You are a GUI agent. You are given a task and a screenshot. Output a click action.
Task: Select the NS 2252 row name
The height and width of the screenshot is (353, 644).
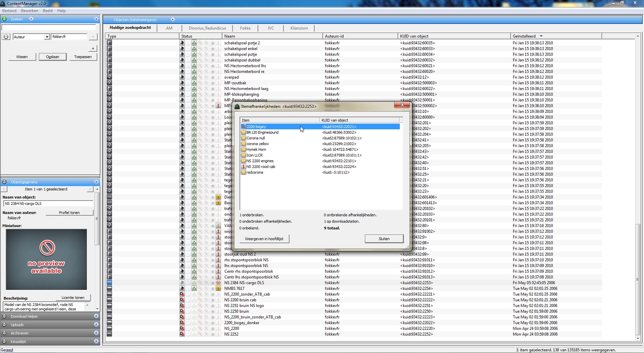231,334
